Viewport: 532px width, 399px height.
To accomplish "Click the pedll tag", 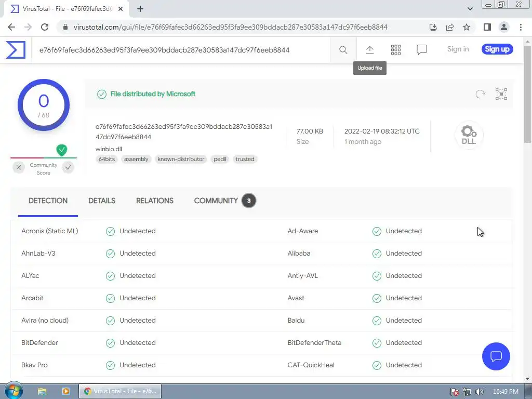I will [220, 159].
